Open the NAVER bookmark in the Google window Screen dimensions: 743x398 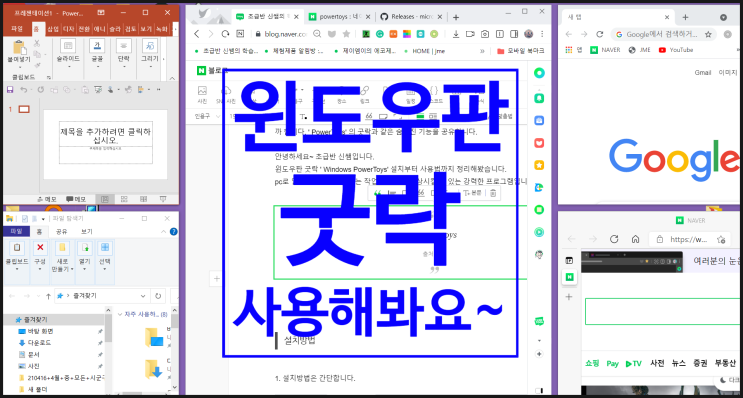coord(605,50)
